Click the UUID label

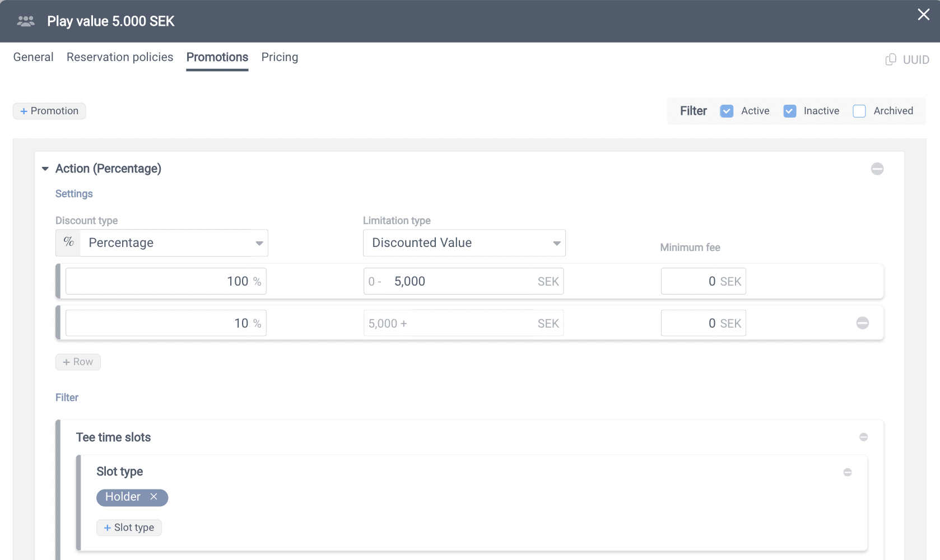[916, 59]
